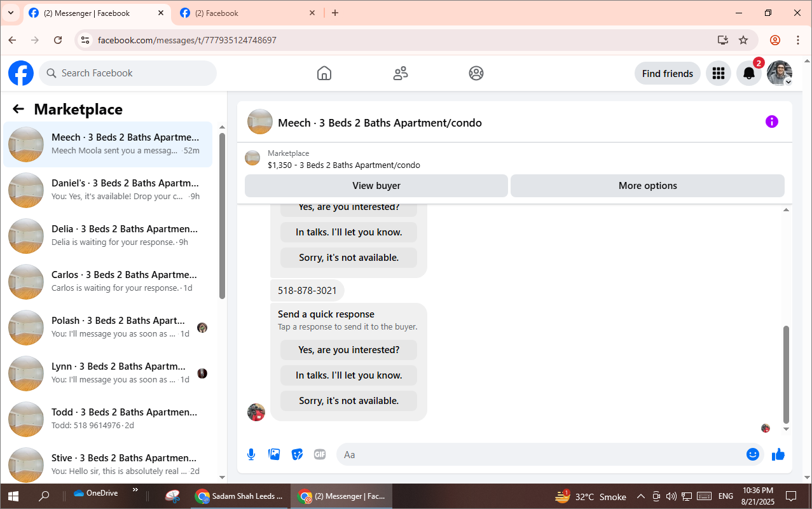Send bottom 'In talks. I'll let you know.' response
This screenshot has width=812, height=509.
[348, 375]
